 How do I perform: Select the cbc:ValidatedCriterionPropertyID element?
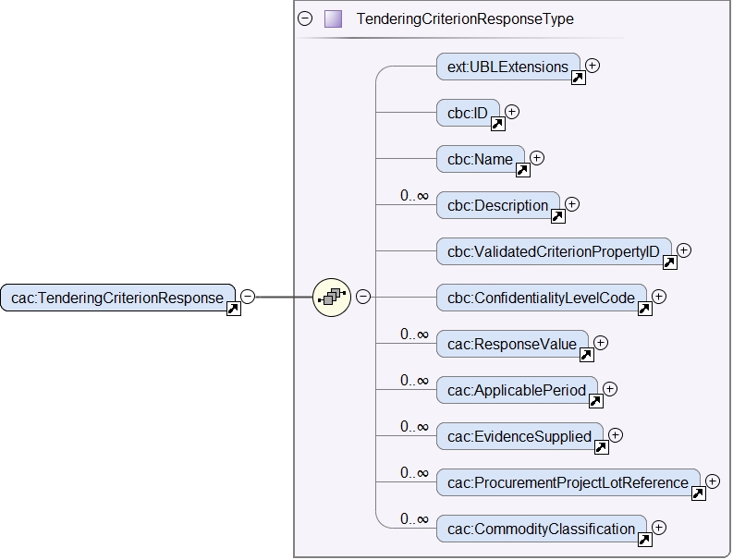tap(553, 251)
